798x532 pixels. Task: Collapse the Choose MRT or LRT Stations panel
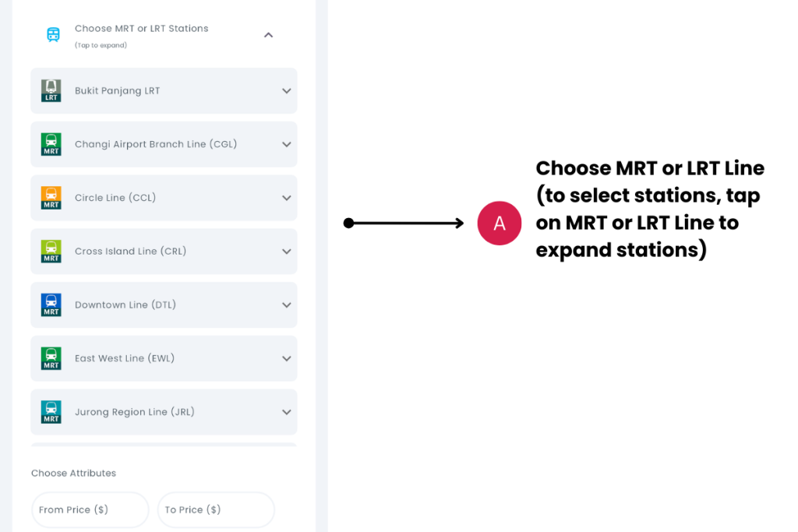pyautogui.click(x=268, y=35)
